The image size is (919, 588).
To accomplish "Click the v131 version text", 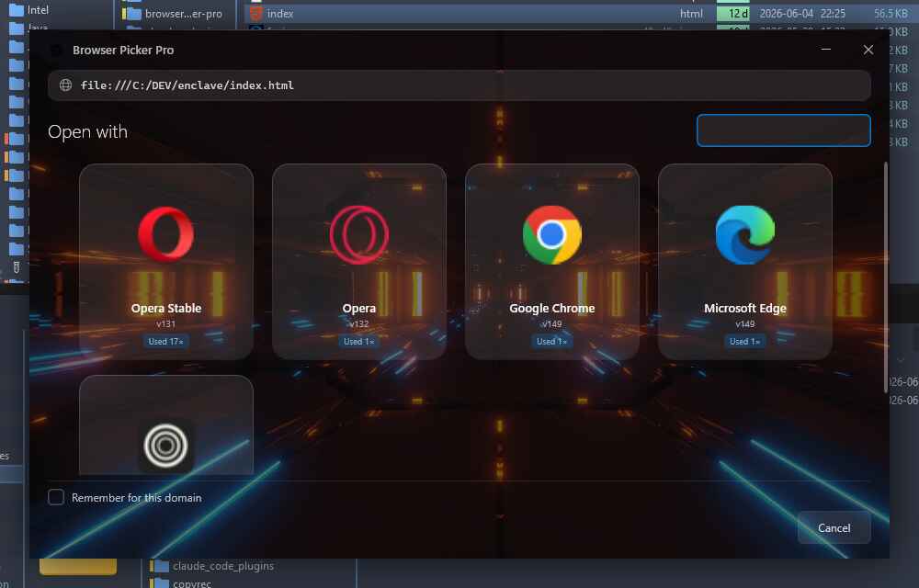I will 165,324.
